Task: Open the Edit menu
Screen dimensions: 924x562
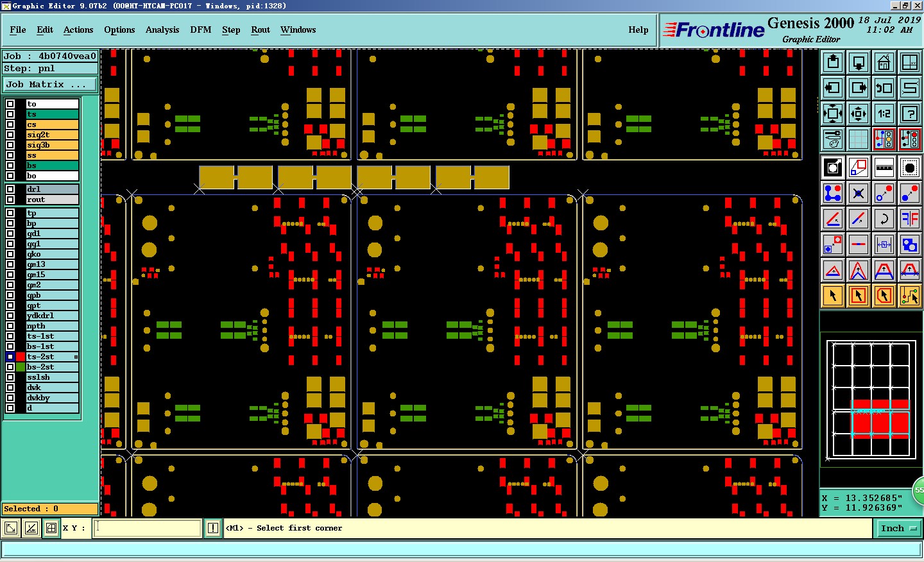Action: tap(45, 30)
